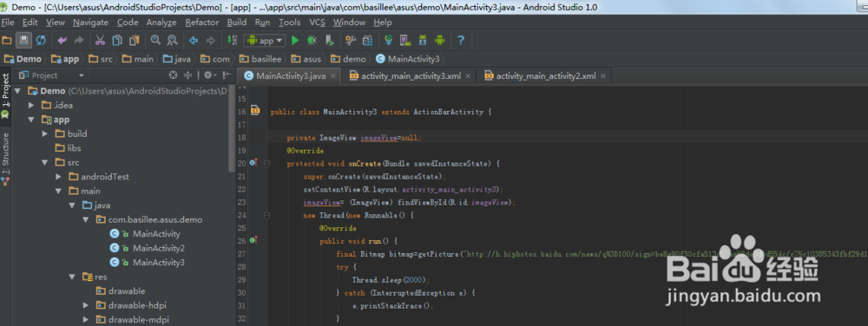Click the MainActivity3 breadcrumb
This screenshot has height=326, width=868.
point(407,59)
